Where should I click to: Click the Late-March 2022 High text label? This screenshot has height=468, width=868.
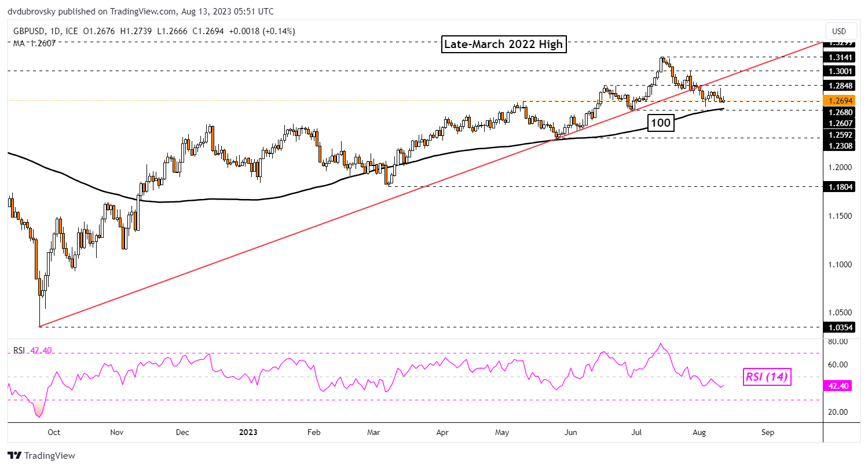(503, 44)
